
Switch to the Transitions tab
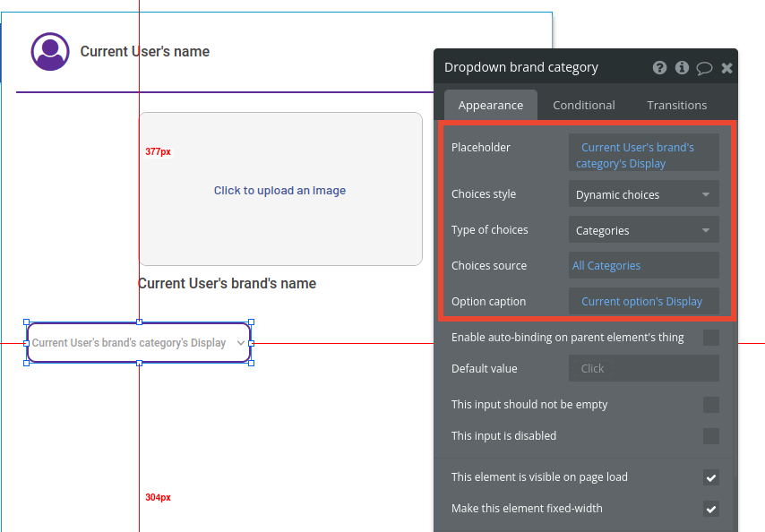676,105
